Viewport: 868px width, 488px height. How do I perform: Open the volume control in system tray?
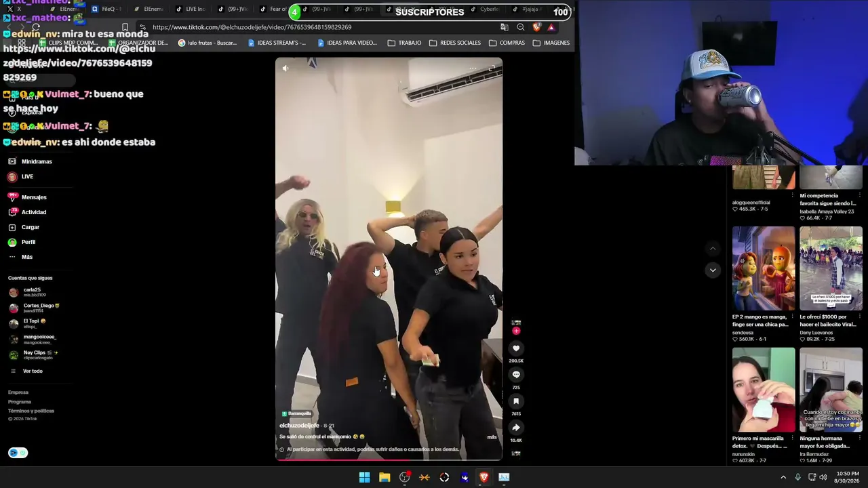(823, 477)
